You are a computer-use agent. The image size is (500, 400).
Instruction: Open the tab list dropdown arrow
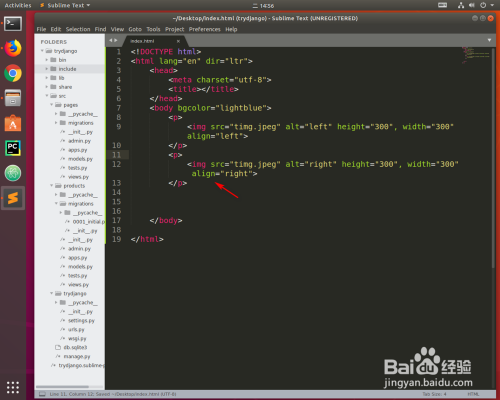(489, 40)
